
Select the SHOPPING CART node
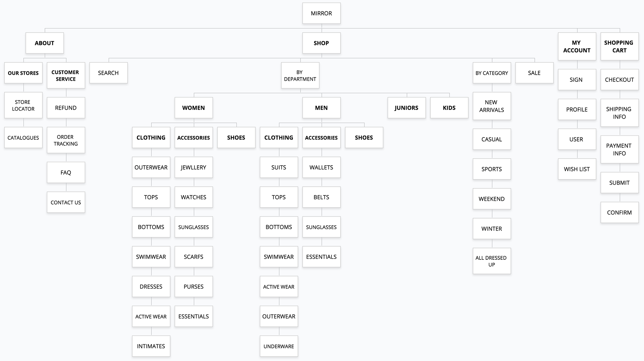(620, 47)
